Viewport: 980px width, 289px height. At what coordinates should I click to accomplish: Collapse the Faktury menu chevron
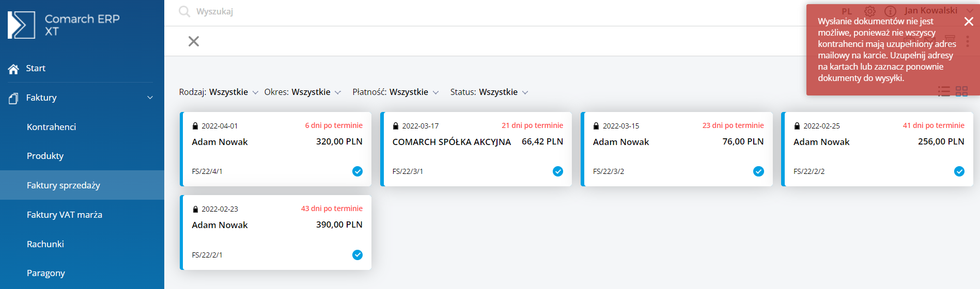150,98
